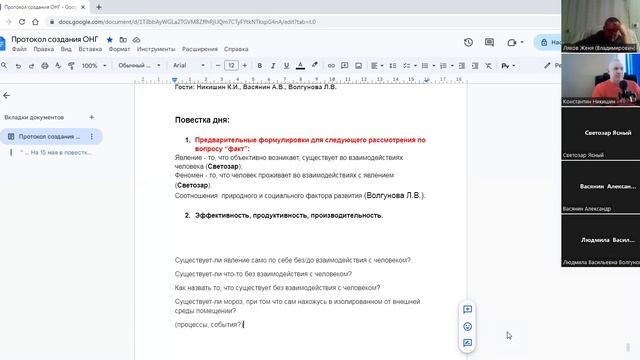Viewport: 640px width, 360px height.
Task: Open the Вид menu
Action: pyautogui.click(x=66, y=49)
